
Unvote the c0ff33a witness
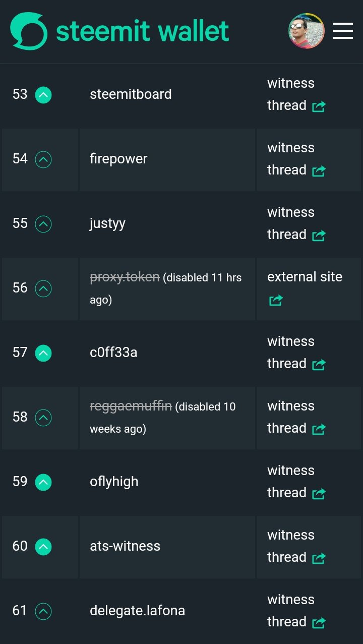(43, 353)
